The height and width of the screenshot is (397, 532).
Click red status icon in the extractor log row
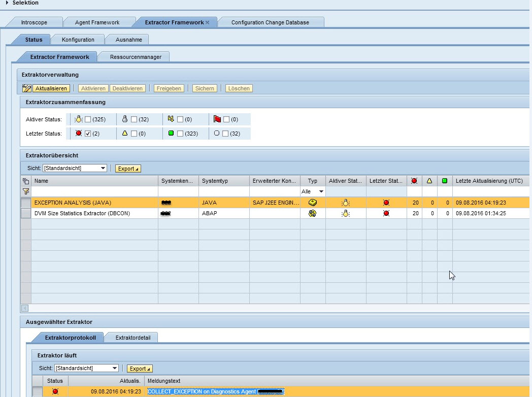[x=55, y=391]
